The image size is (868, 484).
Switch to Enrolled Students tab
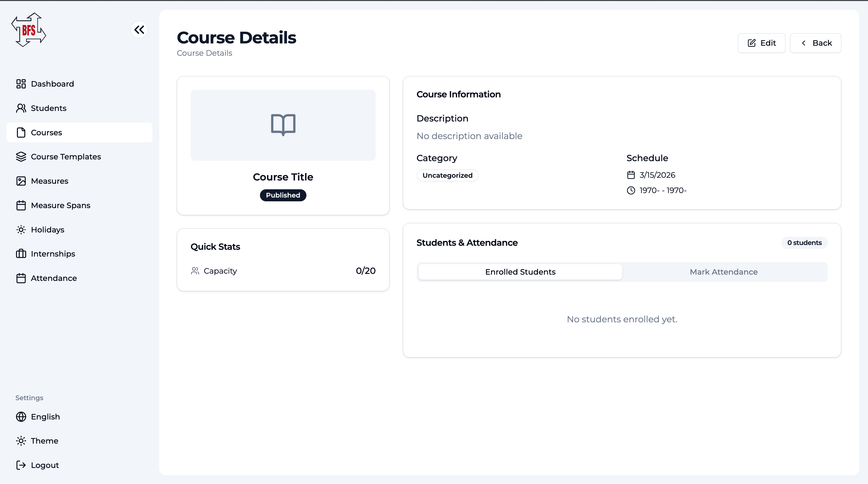(520, 272)
